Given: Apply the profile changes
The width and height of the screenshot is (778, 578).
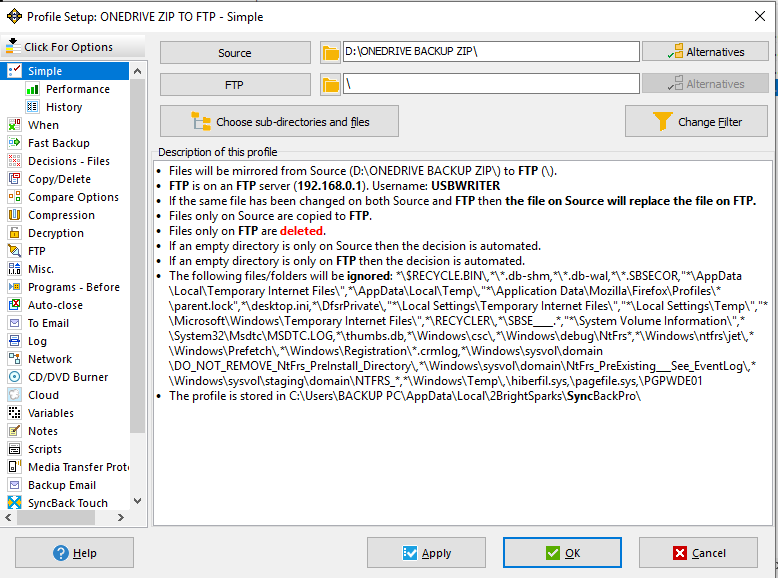Looking at the screenshot, I should click(x=426, y=553).
